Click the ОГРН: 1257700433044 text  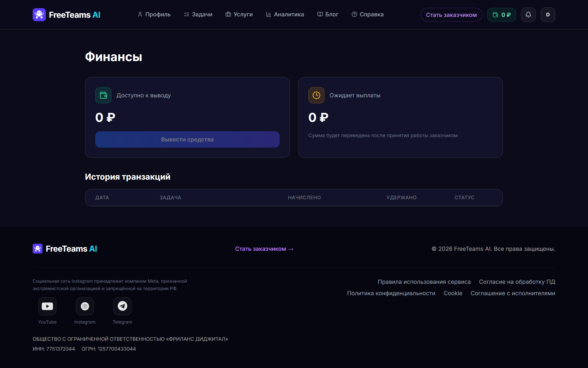pyautogui.click(x=109, y=349)
